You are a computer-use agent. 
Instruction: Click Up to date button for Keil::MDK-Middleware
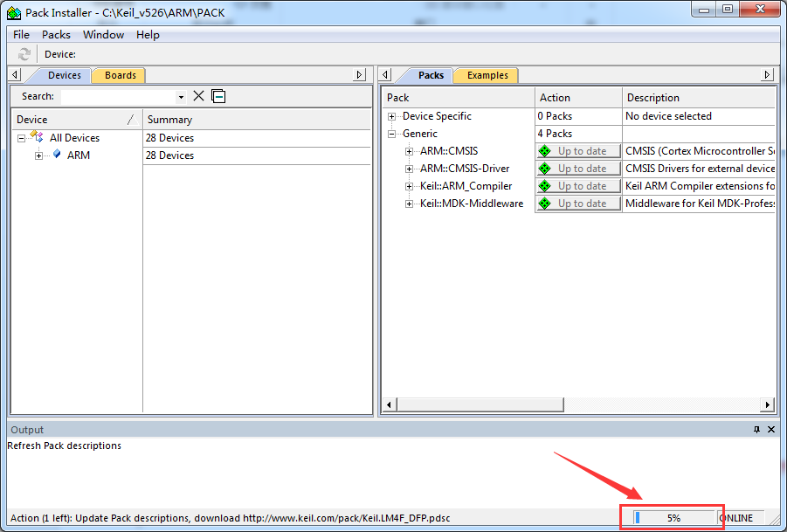pyautogui.click(x=579, y=204)
